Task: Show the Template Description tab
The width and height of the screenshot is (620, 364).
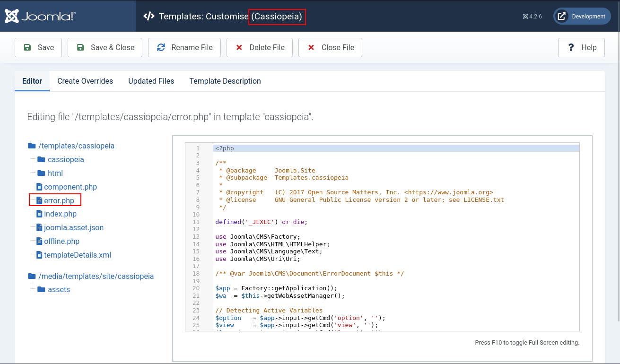Action: tap(225, 81)
